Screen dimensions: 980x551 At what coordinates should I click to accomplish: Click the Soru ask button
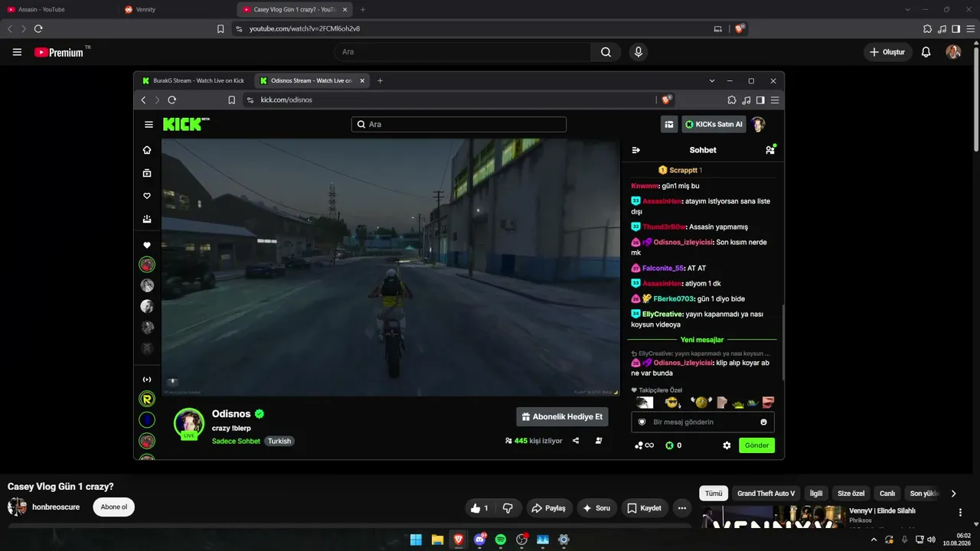pyautogui.click(x=596, y=508)
